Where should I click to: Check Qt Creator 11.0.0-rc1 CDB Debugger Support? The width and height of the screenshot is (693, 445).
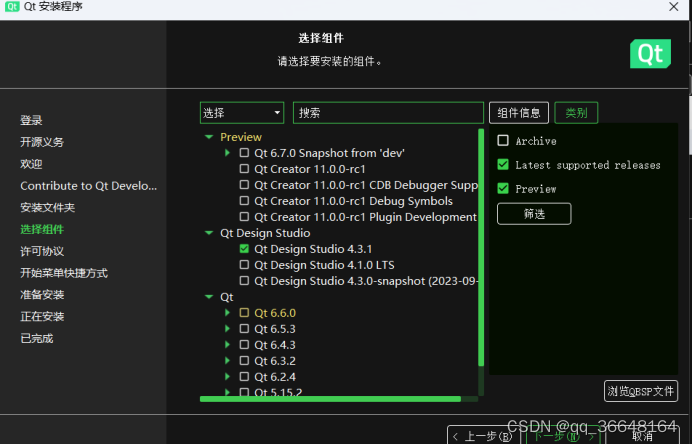tap(244, 185)
